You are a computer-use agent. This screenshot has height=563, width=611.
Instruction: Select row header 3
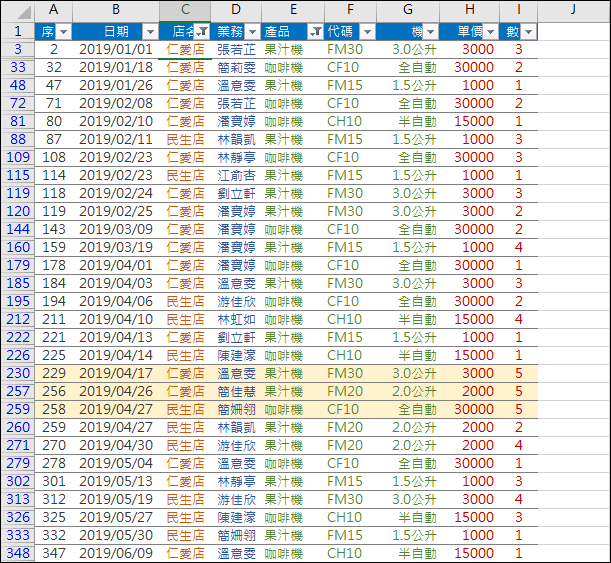[18, 49]
